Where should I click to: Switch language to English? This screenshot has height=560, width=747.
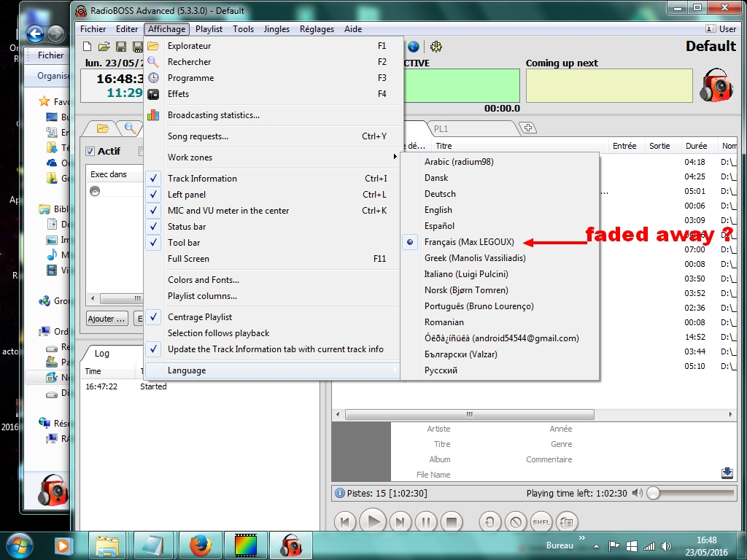point(499,210)
